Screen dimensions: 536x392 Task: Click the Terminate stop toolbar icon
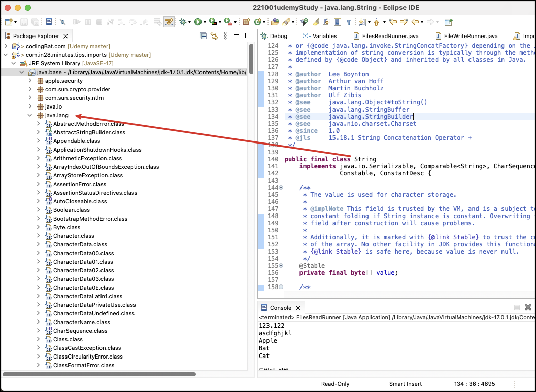tap(99, 22)
